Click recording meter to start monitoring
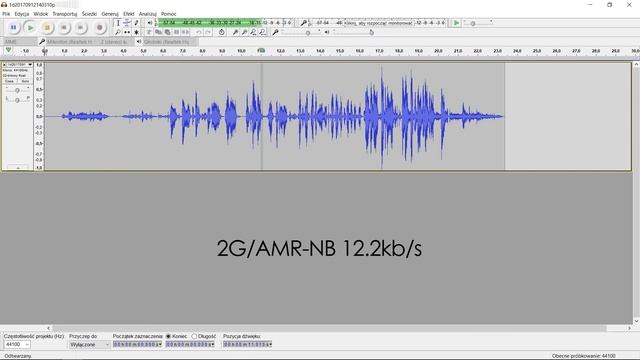 379,23
